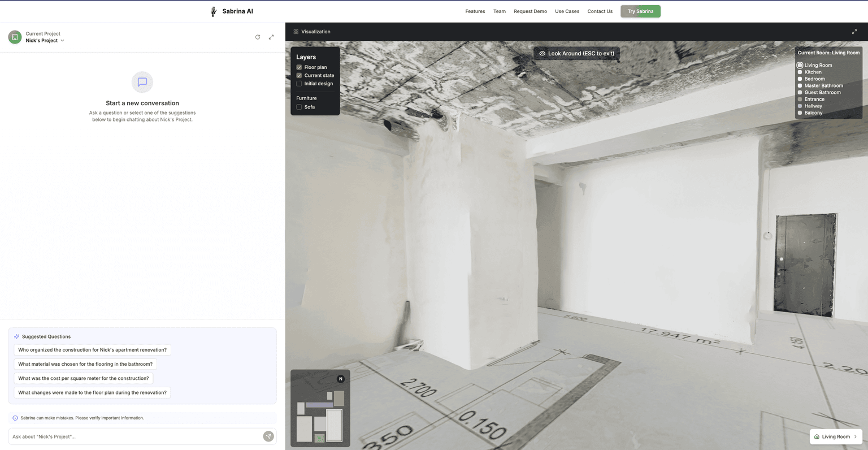Focus the Ask about Nick's Project input
This screenshot has width=868, height=450.
pyautogui.click(x=136, y=436)
